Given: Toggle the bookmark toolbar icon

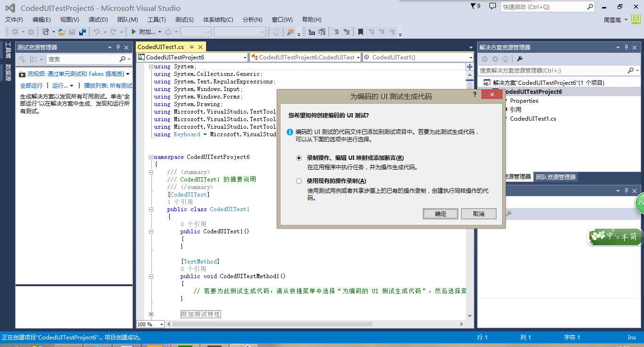Looking at the screenshot, I should coord(361,32).
